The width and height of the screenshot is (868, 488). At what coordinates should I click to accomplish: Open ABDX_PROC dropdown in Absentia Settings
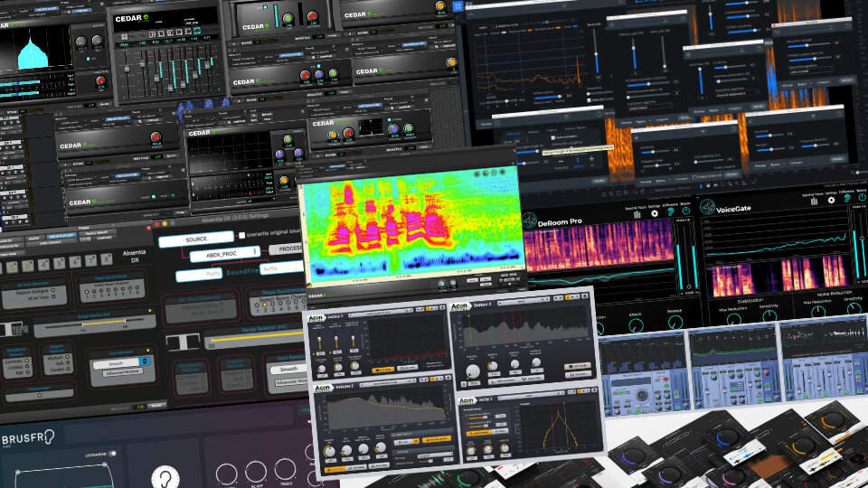(224, 255)
